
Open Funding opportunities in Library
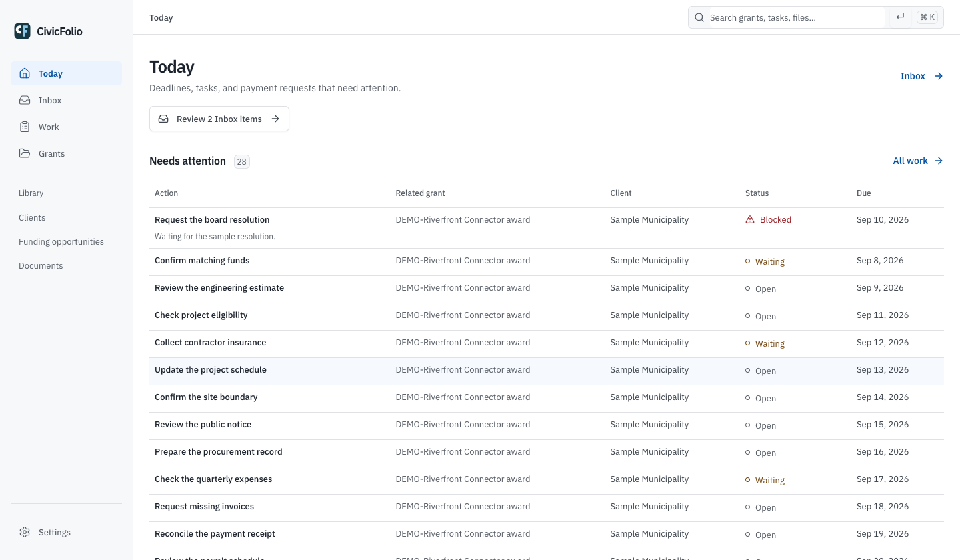(61, 241)
